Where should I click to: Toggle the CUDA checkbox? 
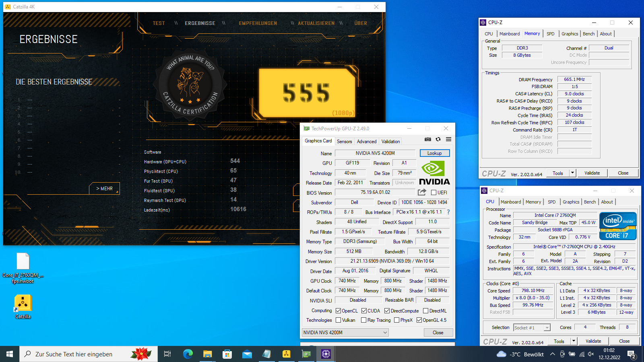tap(364, 311)
